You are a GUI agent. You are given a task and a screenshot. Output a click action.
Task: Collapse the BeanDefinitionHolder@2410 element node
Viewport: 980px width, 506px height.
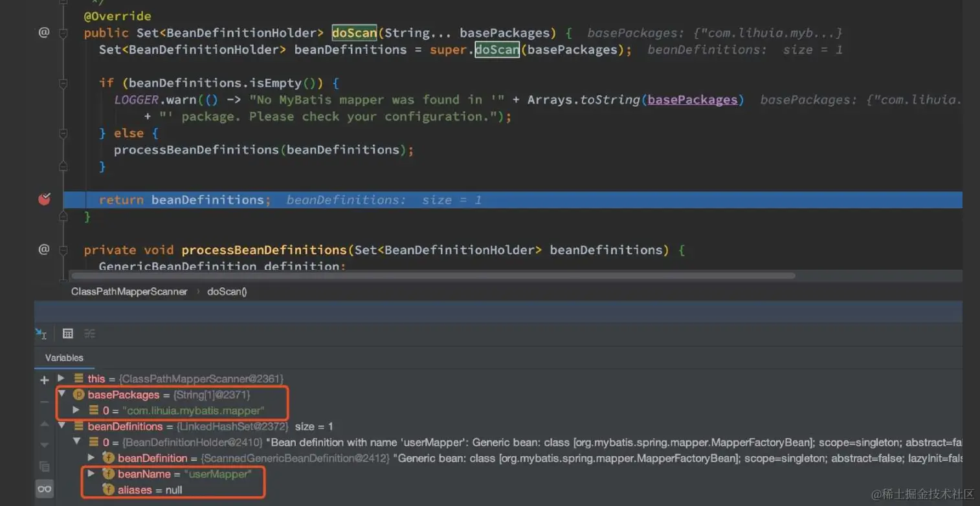point(76,442)
